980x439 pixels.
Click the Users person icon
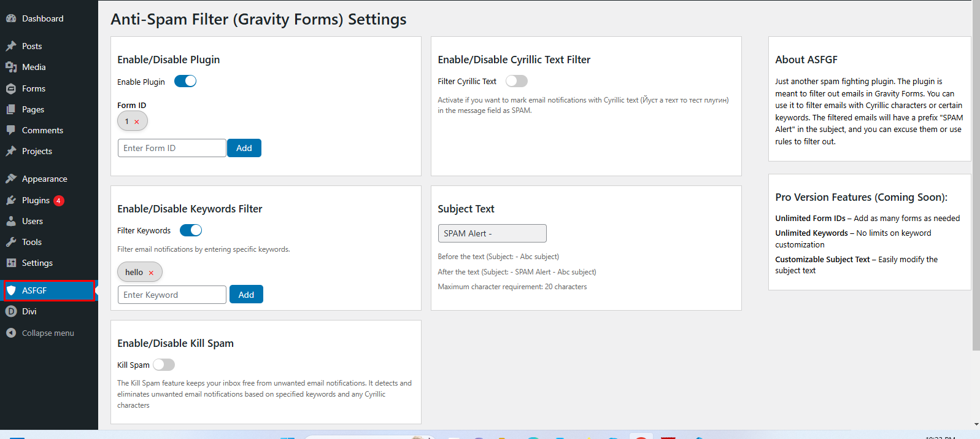click(11, 221)
